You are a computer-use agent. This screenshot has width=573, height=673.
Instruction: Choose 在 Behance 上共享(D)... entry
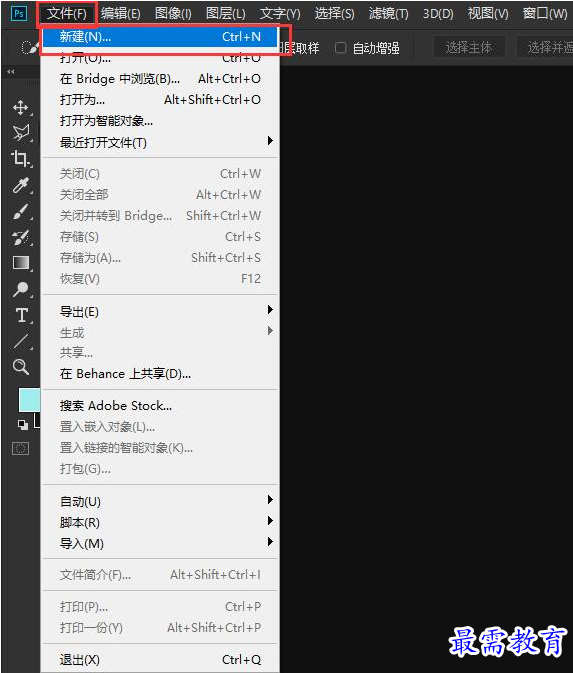tap(160, 373)
